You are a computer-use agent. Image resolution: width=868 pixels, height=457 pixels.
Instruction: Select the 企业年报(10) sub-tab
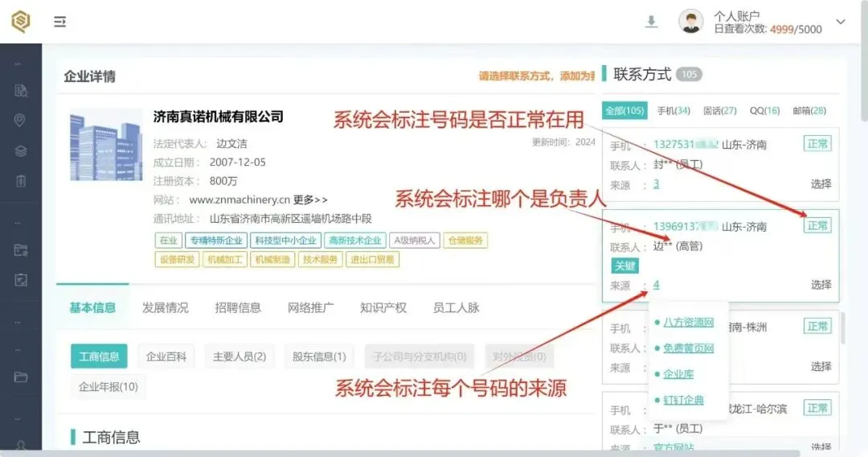point(108,387)
